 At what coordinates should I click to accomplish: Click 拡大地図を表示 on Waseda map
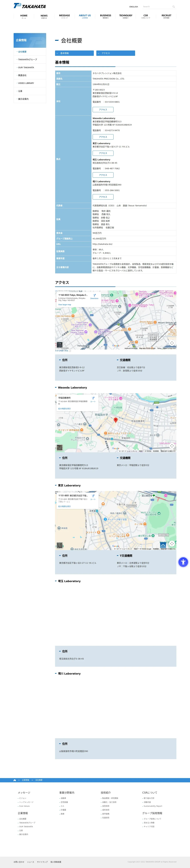pyautogui.click(x=65, y=409)
